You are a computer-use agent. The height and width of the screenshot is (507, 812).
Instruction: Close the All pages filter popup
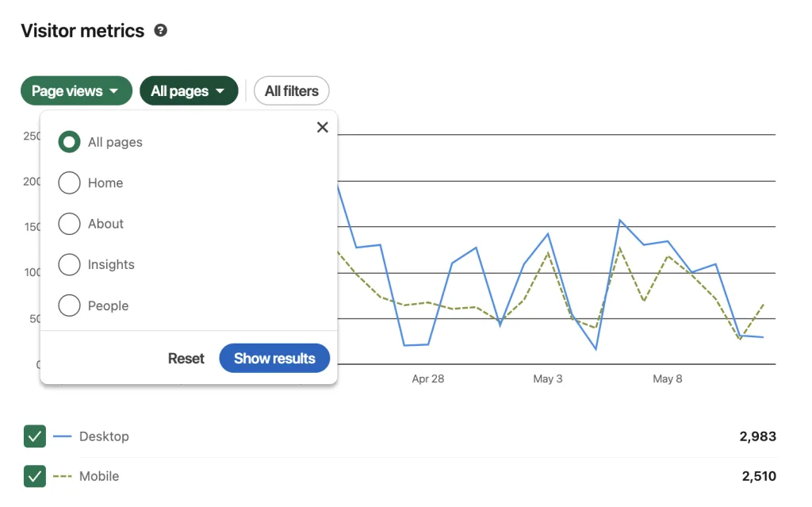pyautogui.click(x=323, y=127)
